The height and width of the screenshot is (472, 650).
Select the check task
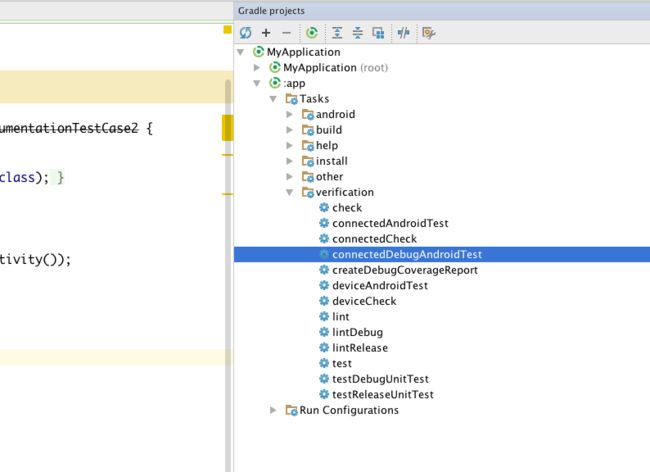(x=347, y=208)
